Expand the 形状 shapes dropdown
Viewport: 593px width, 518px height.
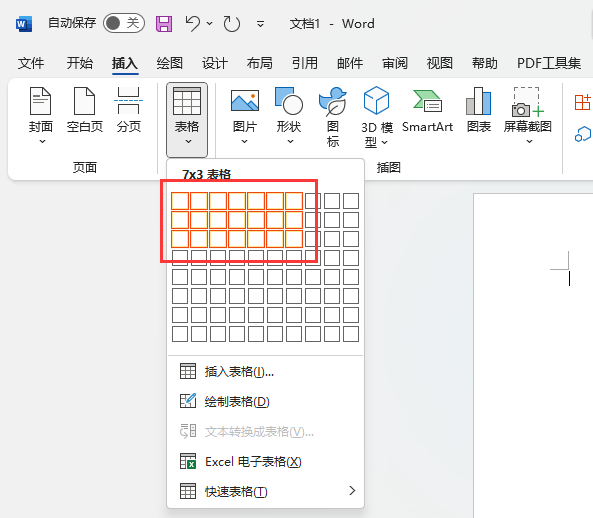pyautogui.click(x=290, y=141)
